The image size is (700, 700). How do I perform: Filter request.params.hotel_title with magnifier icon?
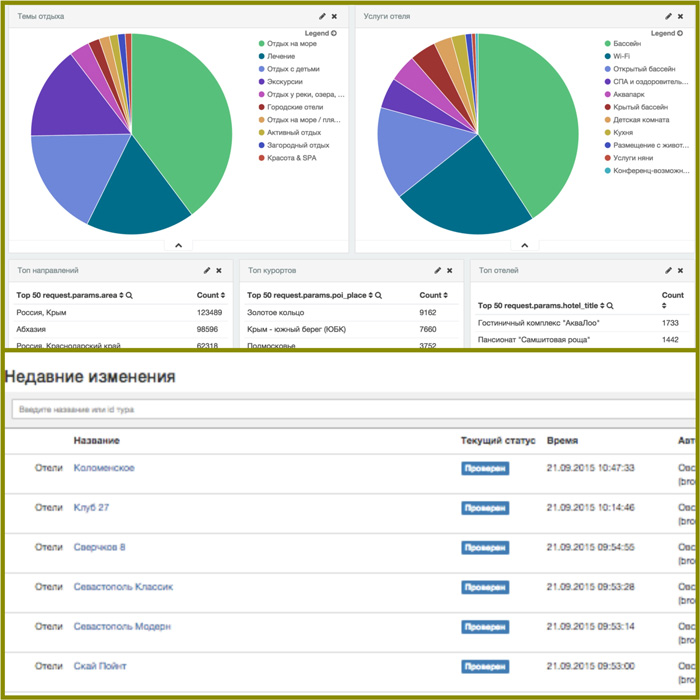click(610, 306)
